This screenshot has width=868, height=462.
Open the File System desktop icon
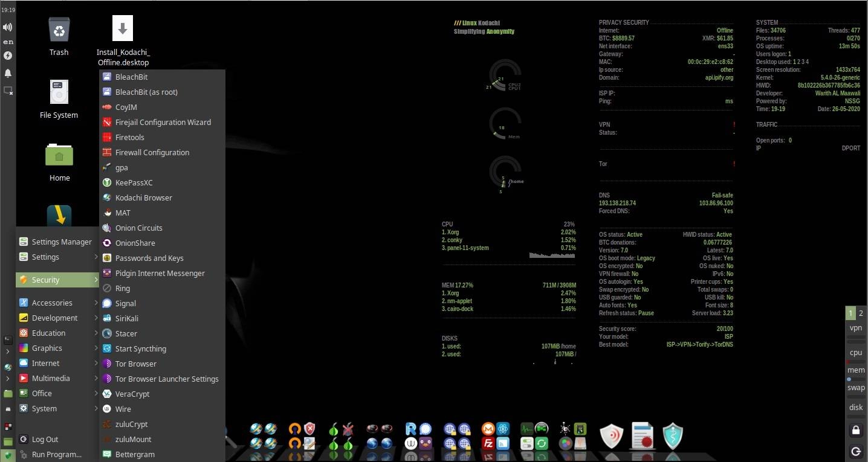pyautogui.click(x=59, y=92)
